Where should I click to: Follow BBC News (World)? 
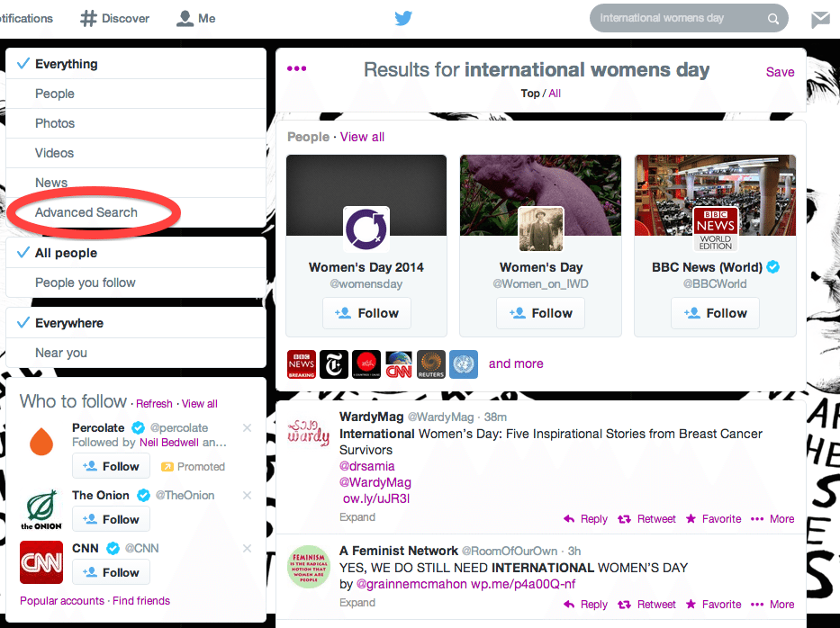pos(715,313)
